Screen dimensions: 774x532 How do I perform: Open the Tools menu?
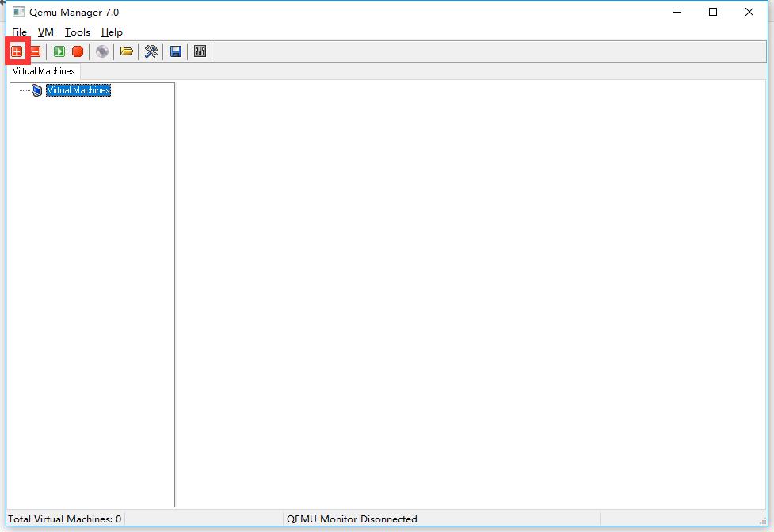(78, 32)
